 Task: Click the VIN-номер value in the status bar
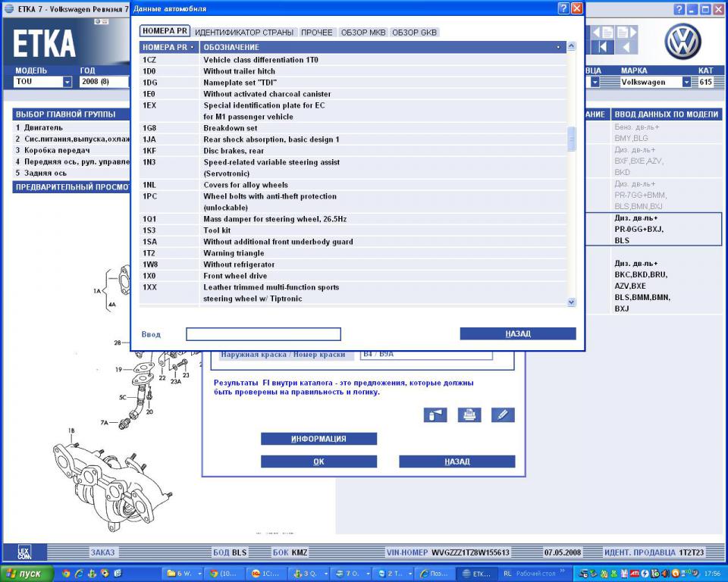(471, 552)
